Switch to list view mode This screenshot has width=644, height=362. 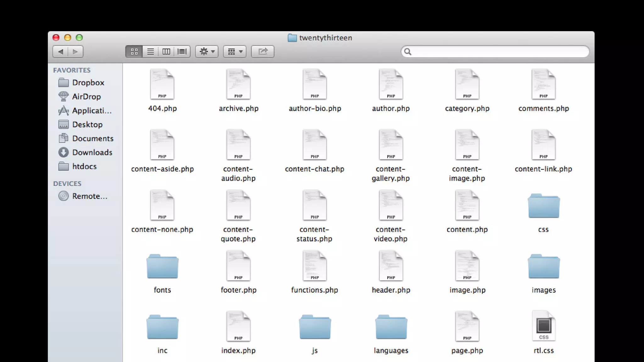(151, 52)
